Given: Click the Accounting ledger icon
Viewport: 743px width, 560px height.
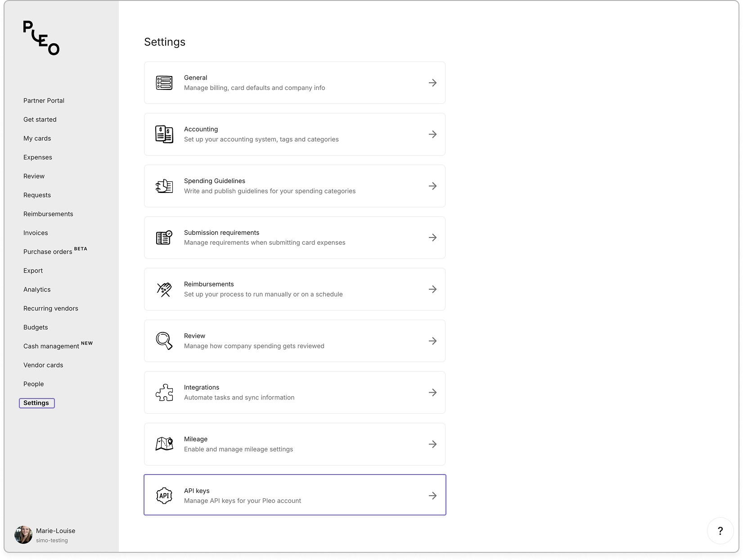Looking at the screenshot, I should (164, 134).
